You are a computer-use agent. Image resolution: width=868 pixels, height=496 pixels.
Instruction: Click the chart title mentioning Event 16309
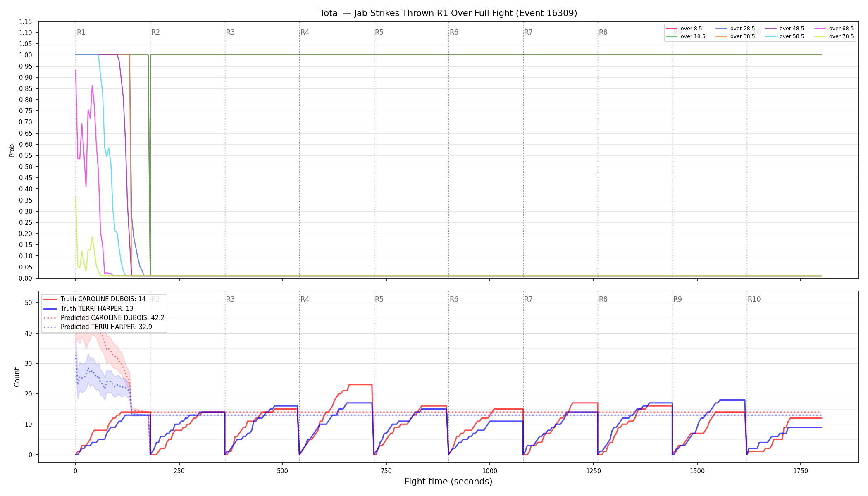tap(448, 13)
